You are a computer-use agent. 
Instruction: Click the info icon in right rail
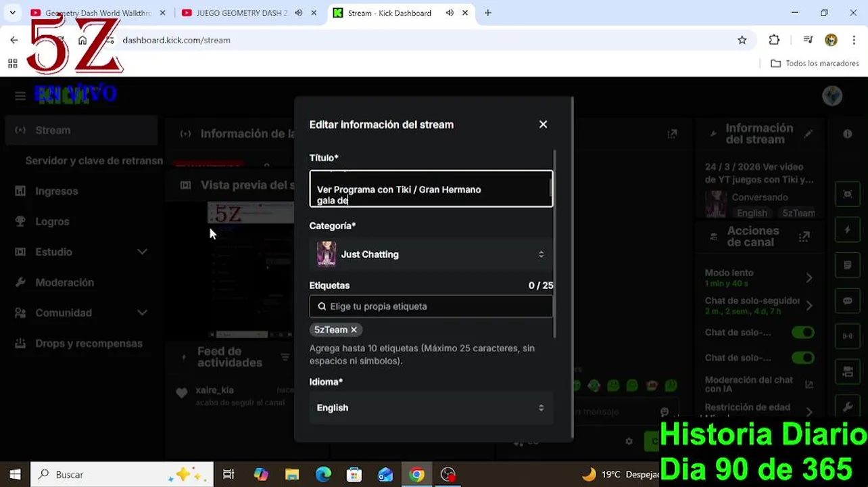click(x=848, y=134)
